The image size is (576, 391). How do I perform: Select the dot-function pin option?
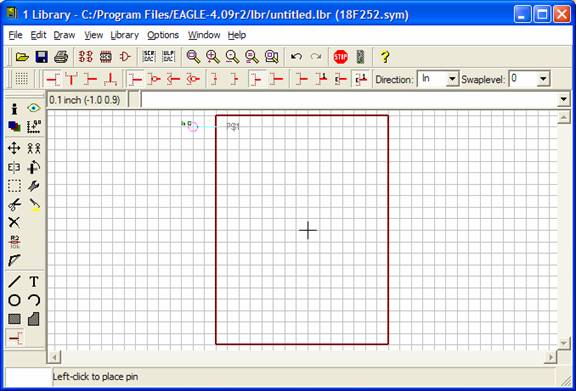click(155, 79)
